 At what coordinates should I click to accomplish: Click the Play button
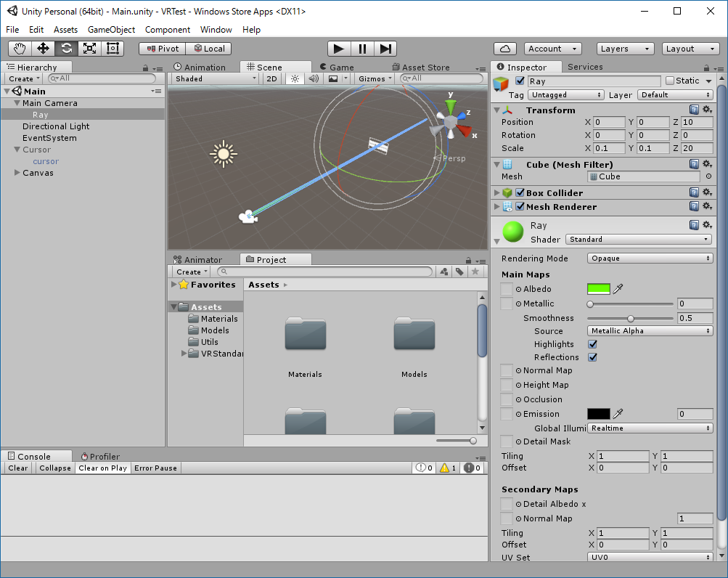pos(339,49)
